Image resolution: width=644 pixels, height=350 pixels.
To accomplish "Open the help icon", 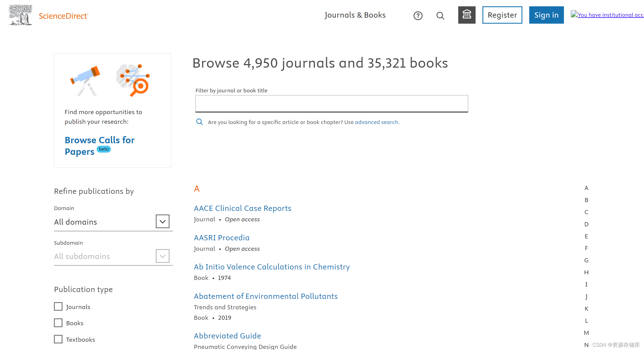I will click(x=418, y=16).
